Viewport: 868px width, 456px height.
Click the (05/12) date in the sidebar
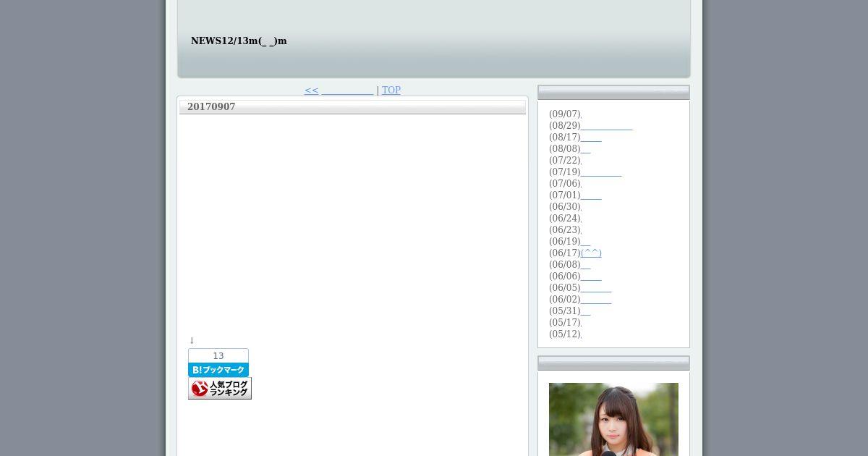565,334
